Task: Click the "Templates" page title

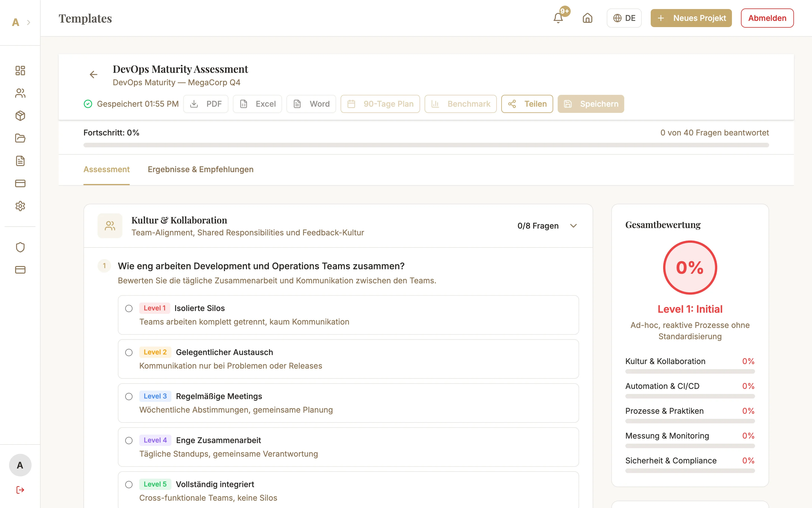Action: coord(85,18)
